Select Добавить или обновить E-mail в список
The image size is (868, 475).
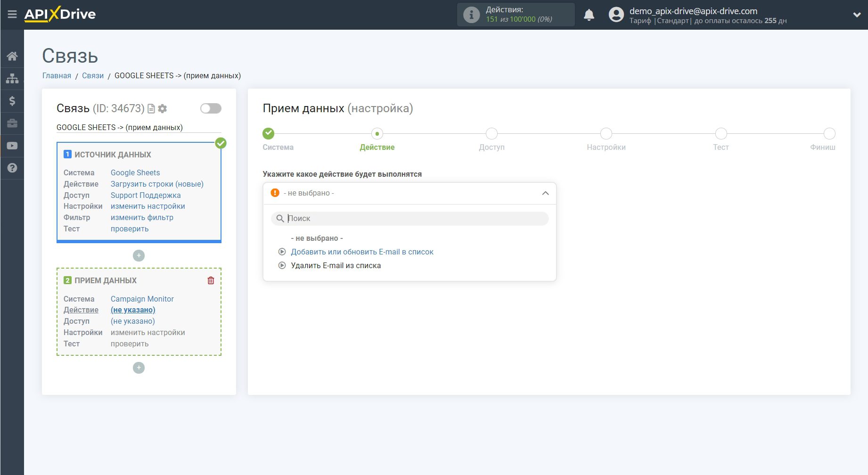pos(362,252)
